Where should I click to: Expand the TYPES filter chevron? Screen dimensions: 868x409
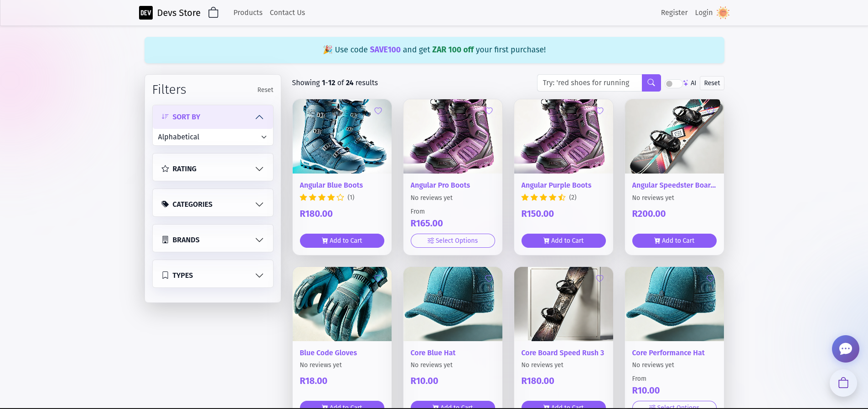point(259,276)
